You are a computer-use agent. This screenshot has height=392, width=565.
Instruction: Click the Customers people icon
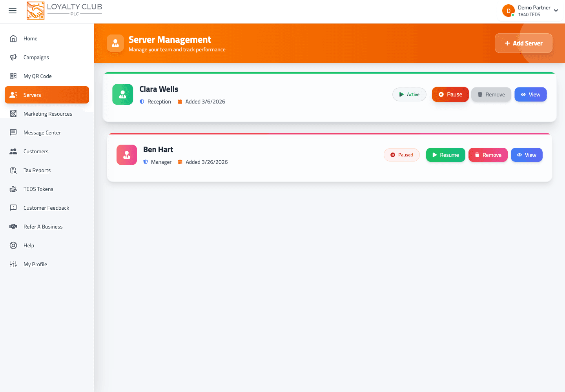tap(13, 151)
